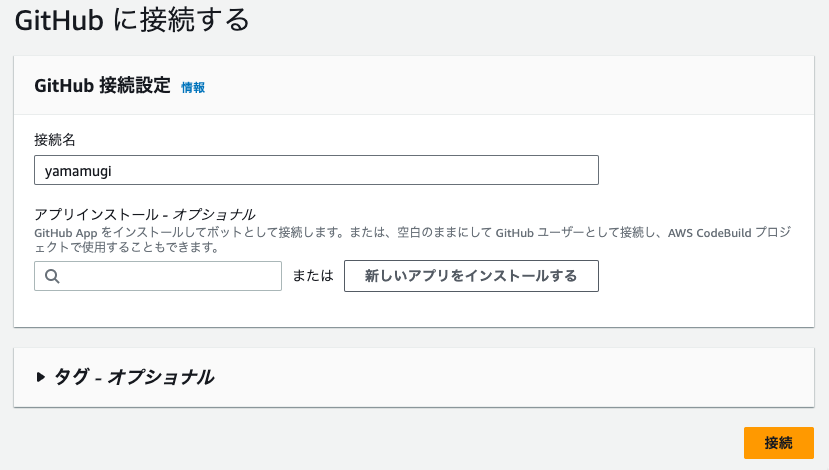Open the 情報 info link
829x470 pixels.
click(x=193, y=87)
